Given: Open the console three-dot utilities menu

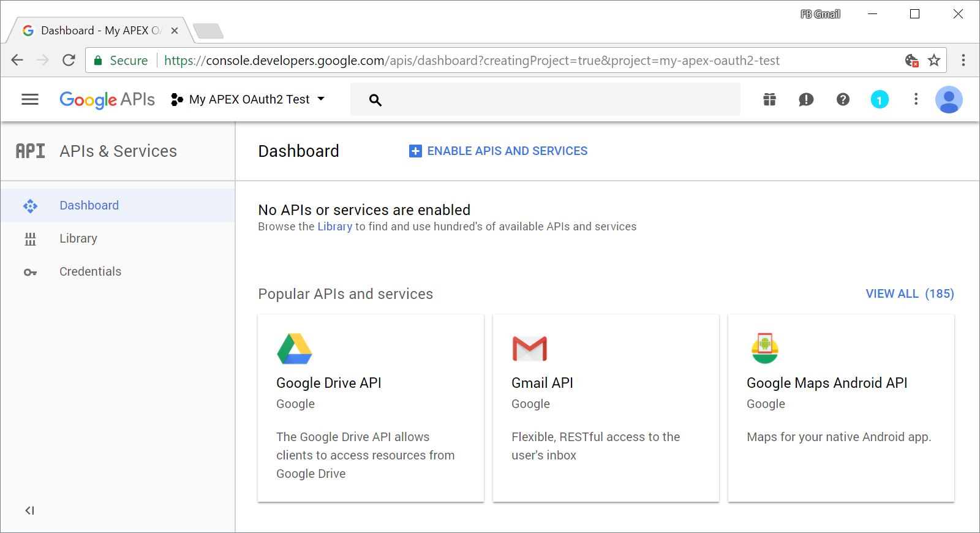Looking at the screenshot, I should [x=916, y=99].
